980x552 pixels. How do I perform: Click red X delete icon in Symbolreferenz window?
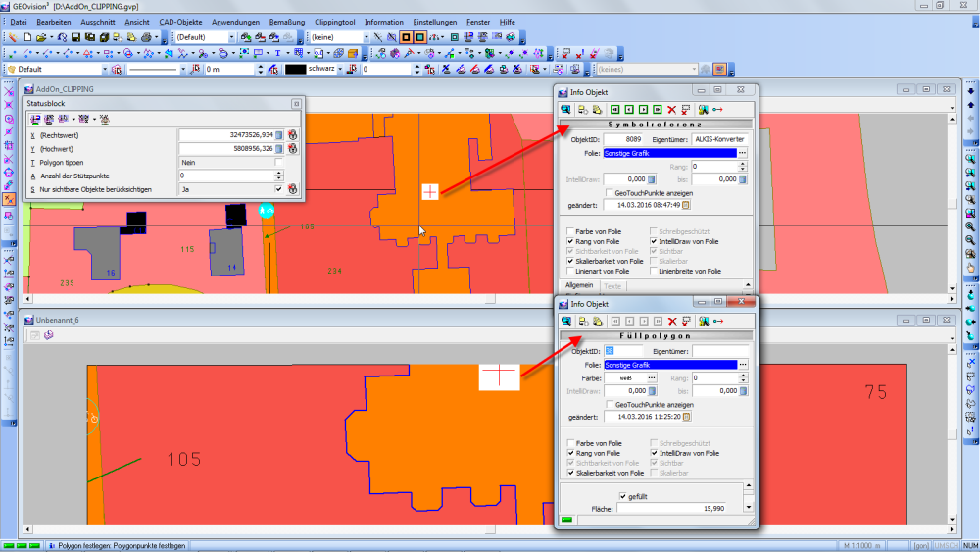coord(672,110)
